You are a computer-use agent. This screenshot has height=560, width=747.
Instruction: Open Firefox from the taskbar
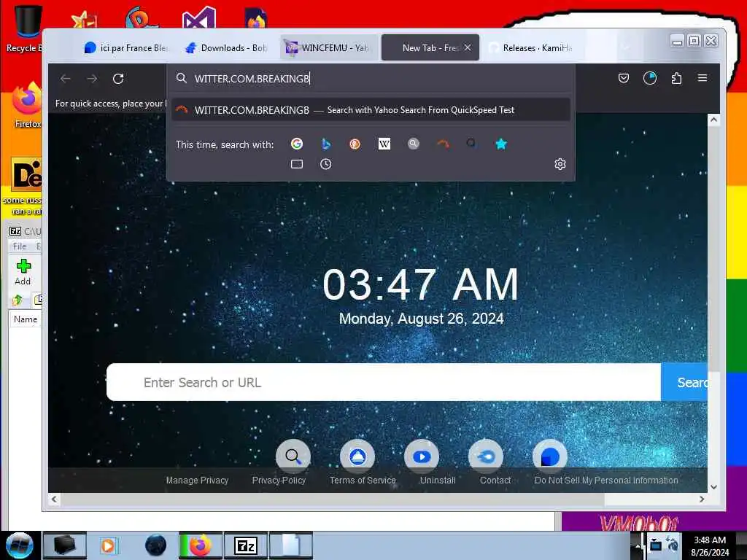tap(200, 545)
